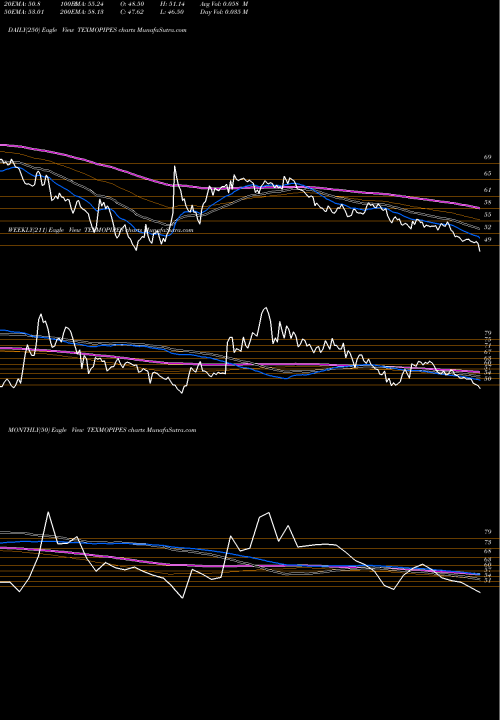Click the 50EMA value in the header
This screenshot has width=500, height=720.
pos(23,12)
